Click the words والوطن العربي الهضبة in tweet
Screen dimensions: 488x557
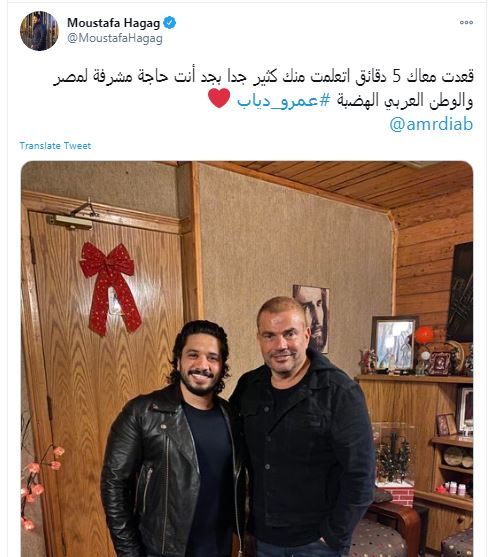[x=405, y=101]
